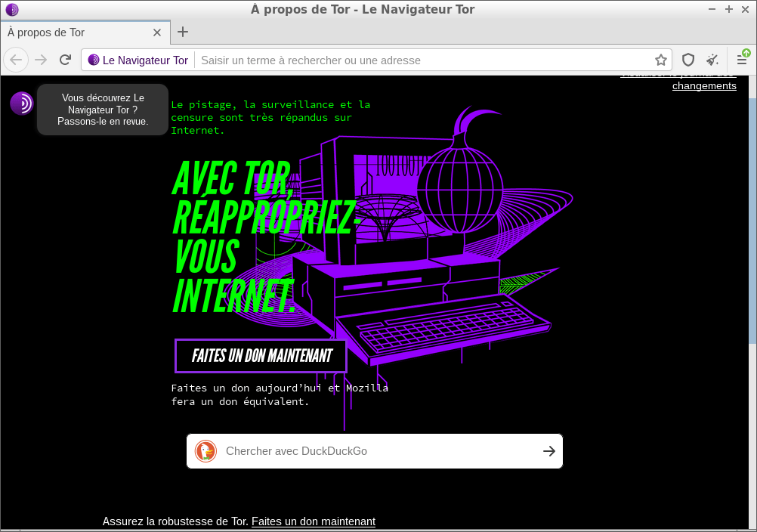
Task: Focus the Chercher avec DuckDuckGo field
Action: coord(375,451)
